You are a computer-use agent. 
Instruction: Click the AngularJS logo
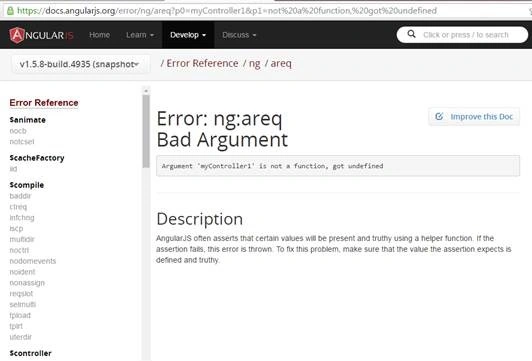coord(41,35)
